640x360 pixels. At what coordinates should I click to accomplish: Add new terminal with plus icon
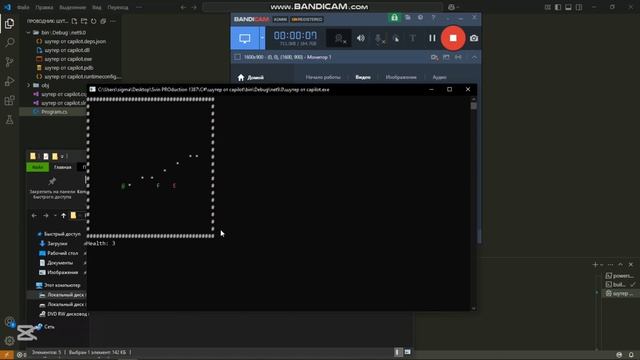595,264
